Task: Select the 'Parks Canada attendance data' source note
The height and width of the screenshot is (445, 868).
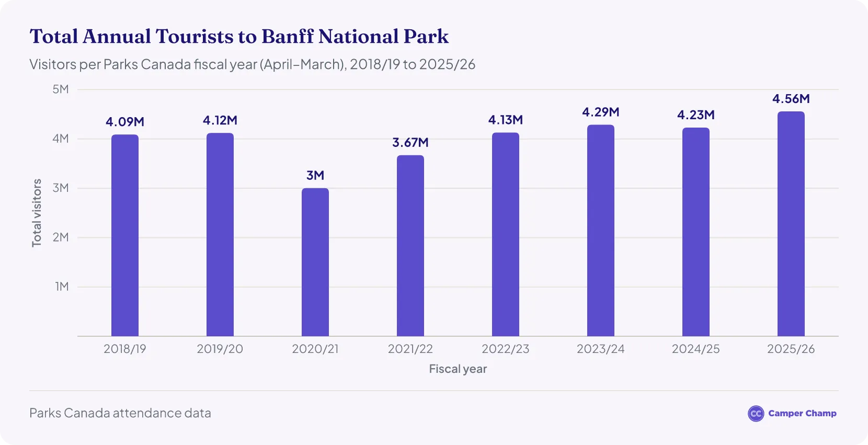Action: pyautogui.click(x=120, y=413)
